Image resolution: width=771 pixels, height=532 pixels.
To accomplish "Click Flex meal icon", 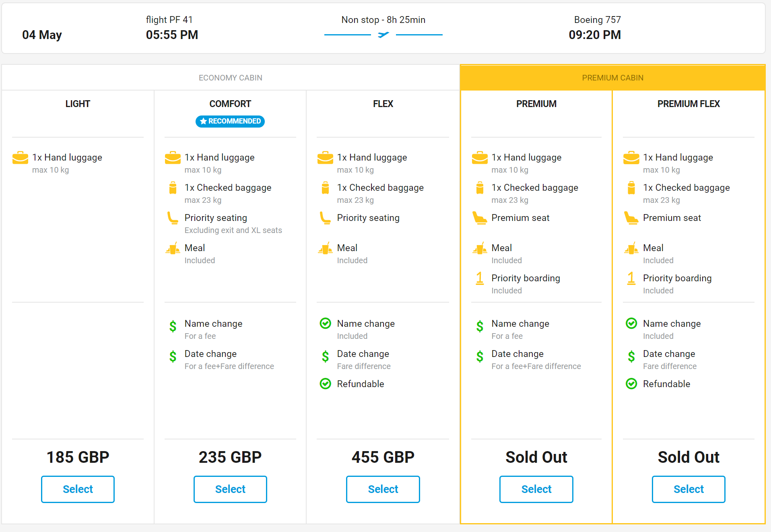I will tap(325, 248).
